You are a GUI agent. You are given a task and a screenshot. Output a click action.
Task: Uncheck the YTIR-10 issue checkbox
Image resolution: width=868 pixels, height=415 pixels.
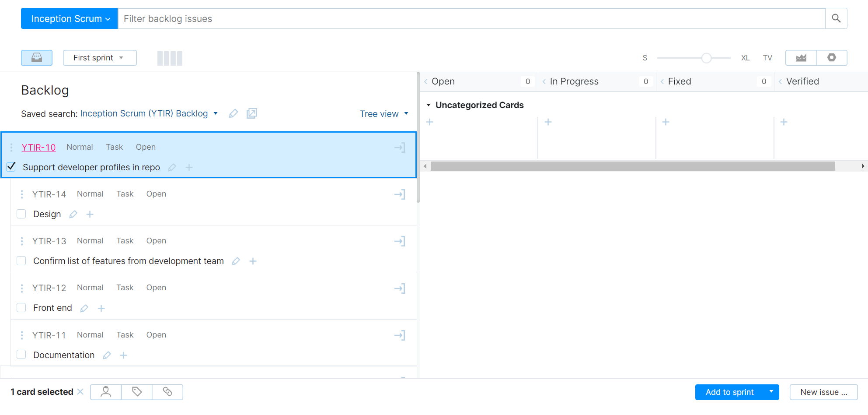click(x=11, y=167)
